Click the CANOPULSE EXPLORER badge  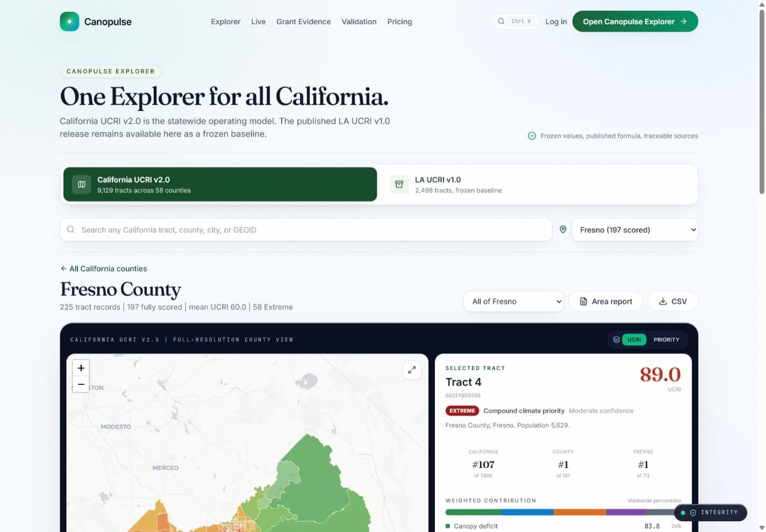[111, 71]
